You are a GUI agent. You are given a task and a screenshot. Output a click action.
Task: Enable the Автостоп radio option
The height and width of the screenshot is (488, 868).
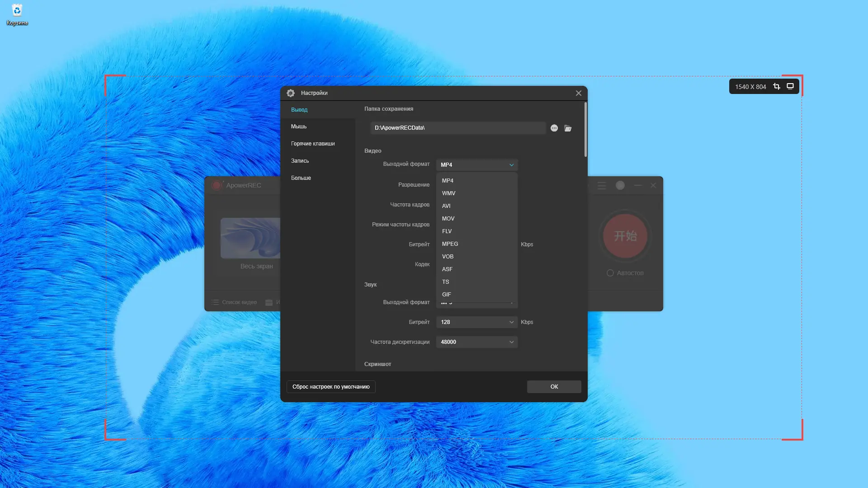(x=610, y=273)
